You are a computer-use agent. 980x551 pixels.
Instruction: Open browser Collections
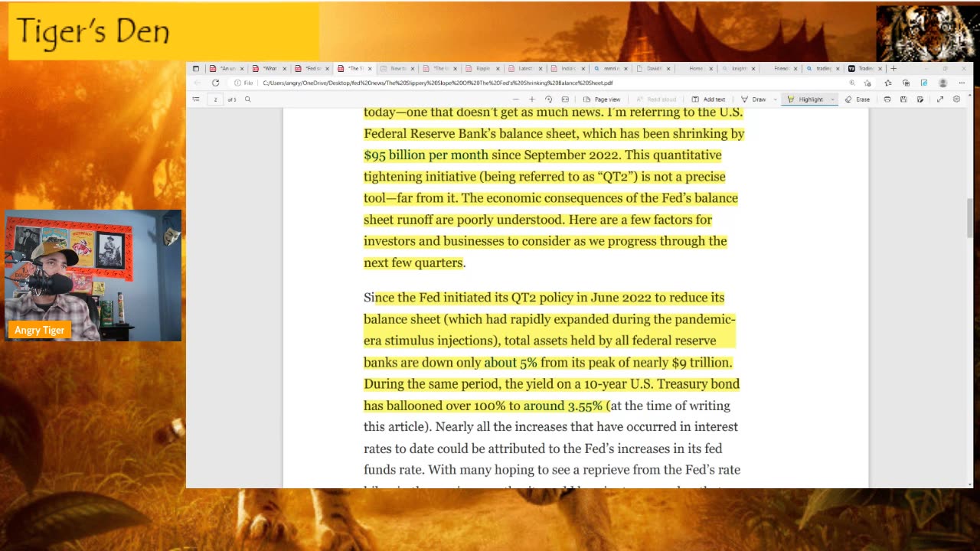906,83
